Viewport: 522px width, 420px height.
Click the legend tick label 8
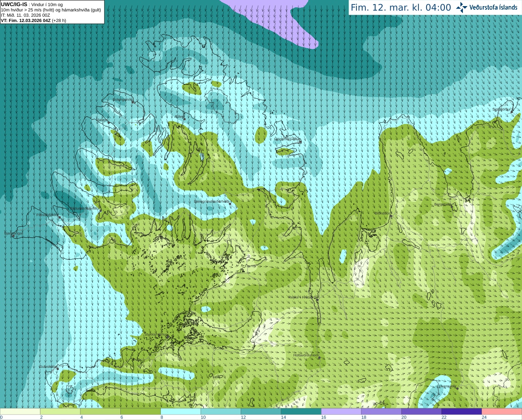[162, 417]
